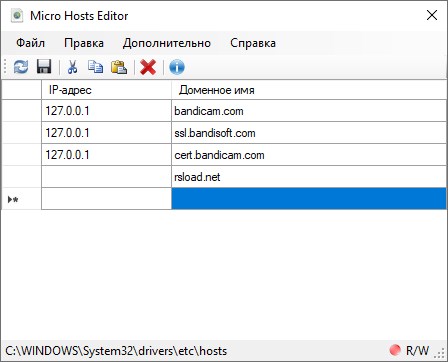This screenshot has height=362, width=448.
Task: Open the Файл menu
Action: 30,43
